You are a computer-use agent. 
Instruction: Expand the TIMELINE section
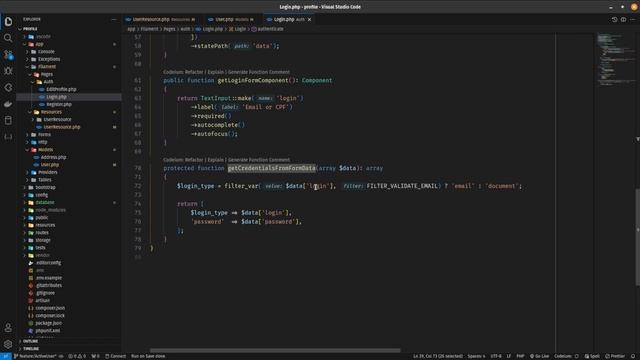point(31,349)
